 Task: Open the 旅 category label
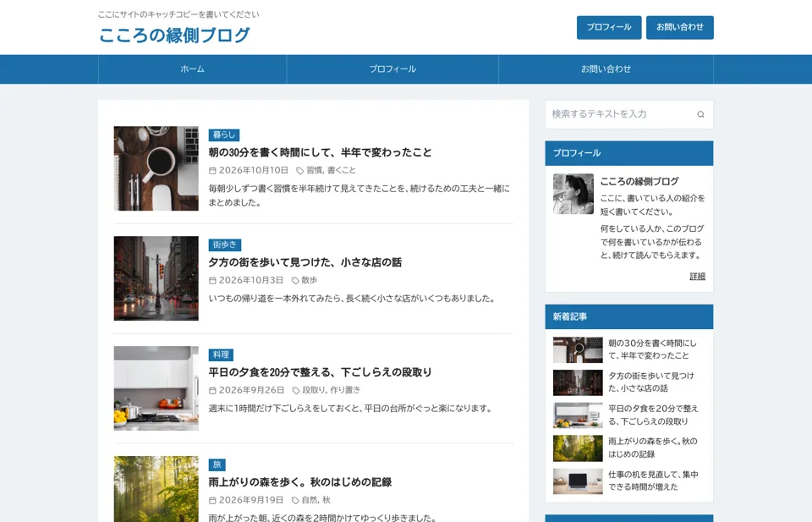(217, 464)
